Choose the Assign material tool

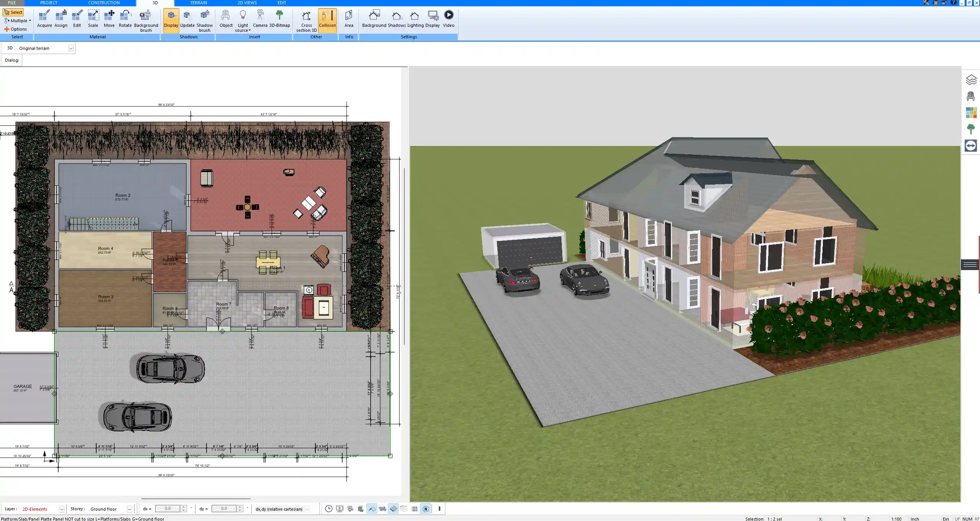click(x=61, y=19)
